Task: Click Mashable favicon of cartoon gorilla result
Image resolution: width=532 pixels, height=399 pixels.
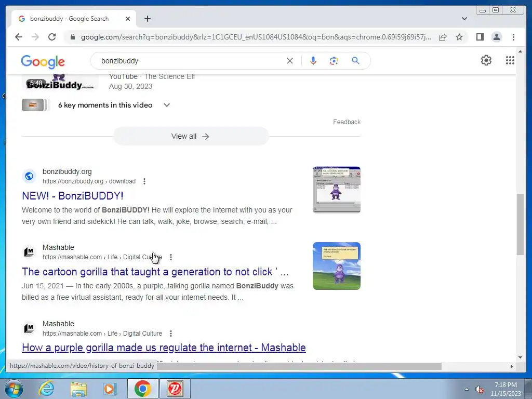Action: click(29, 252)
